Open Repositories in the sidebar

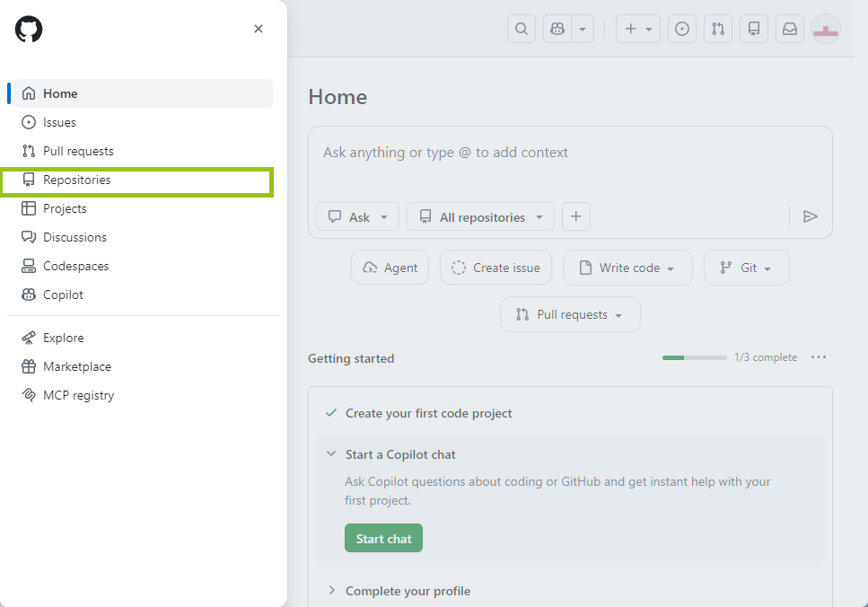pos(144,180)
